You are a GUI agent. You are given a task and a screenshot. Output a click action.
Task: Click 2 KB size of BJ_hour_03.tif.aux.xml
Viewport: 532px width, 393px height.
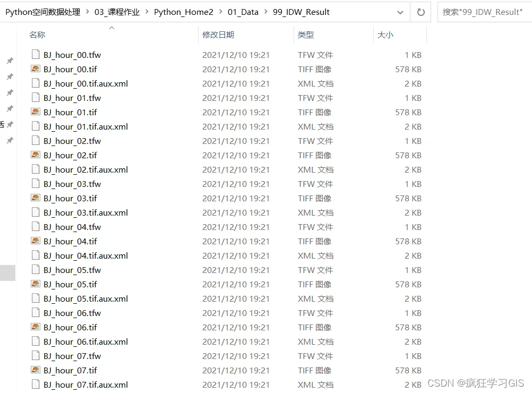pyautogui.click(x=413, y=213)
